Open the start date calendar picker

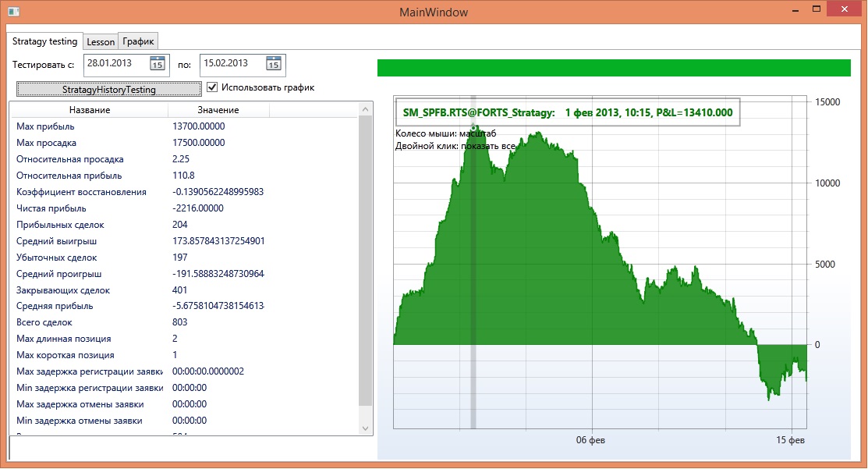158,64
